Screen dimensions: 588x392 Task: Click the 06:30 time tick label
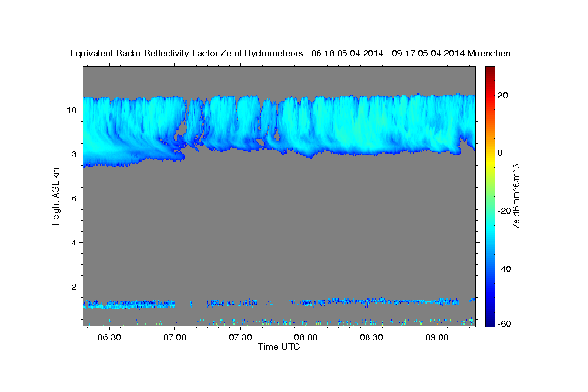[109, 338]
